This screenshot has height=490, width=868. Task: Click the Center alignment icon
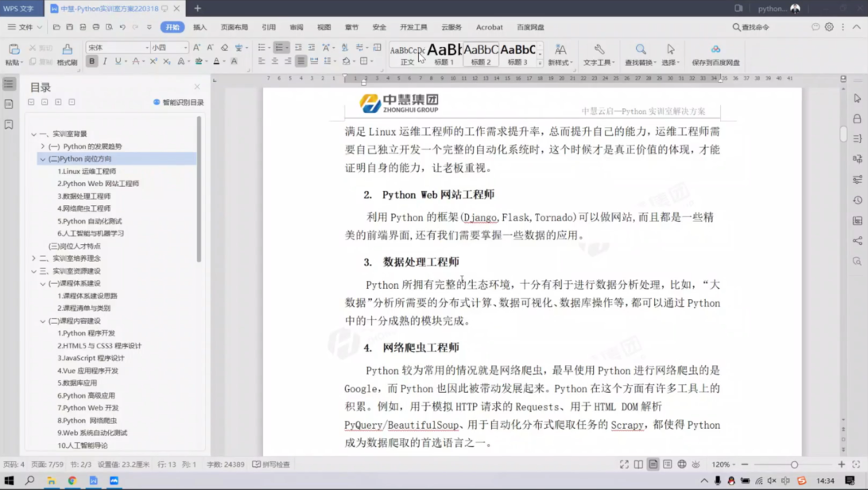[x=274, y=61]
